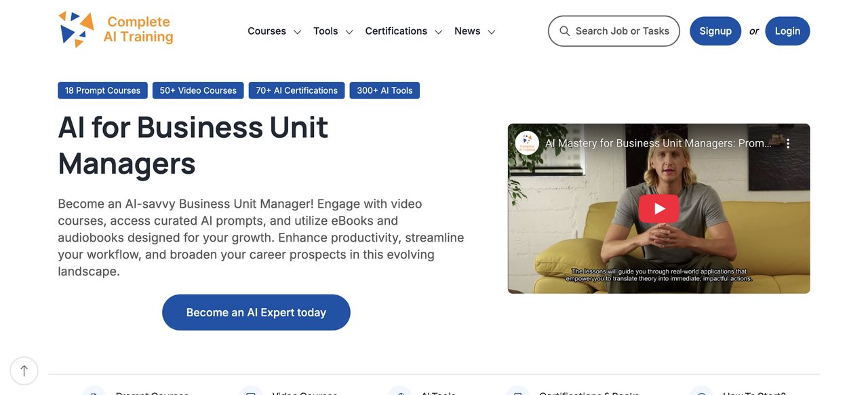Image resolution: width=868 pixels, height=395 pixels.
Task: Open the Certifications navigation item
Action: (x=396, y=31)
